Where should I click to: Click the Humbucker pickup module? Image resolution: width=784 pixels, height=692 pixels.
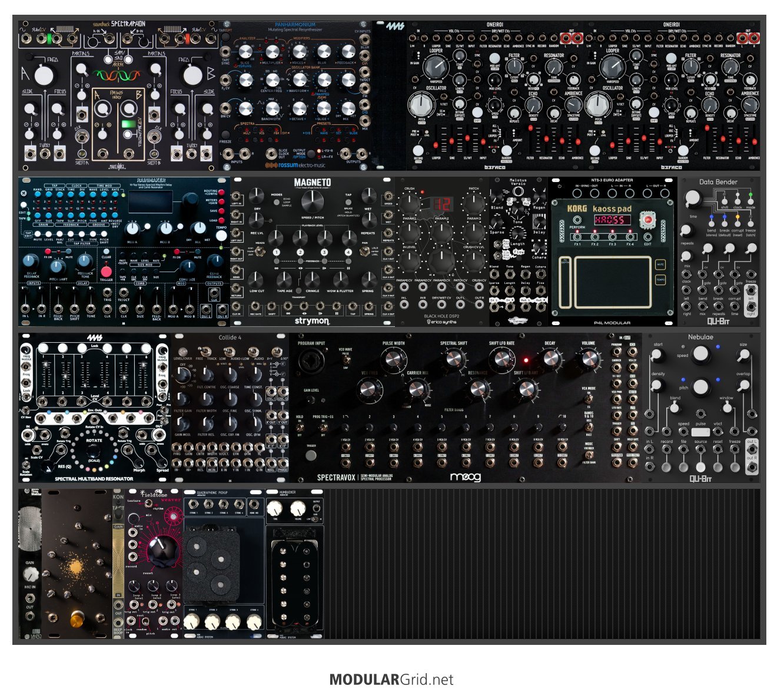coord(294,564)
